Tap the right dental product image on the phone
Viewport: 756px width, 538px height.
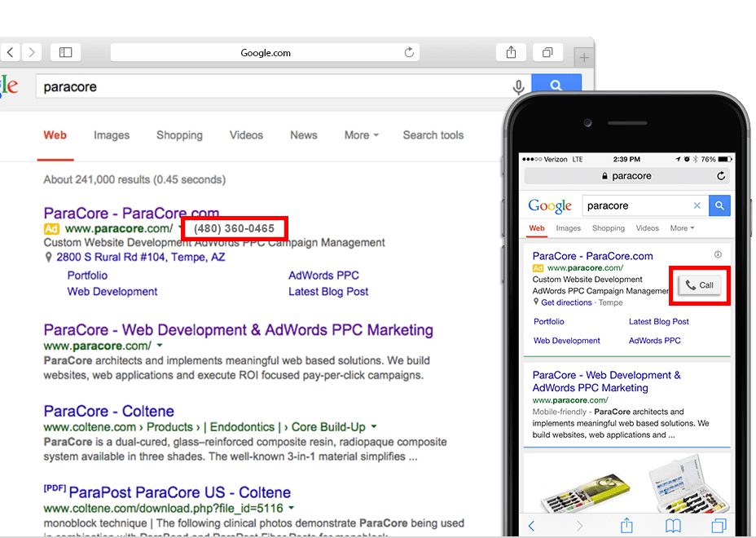tap(687, 483)
